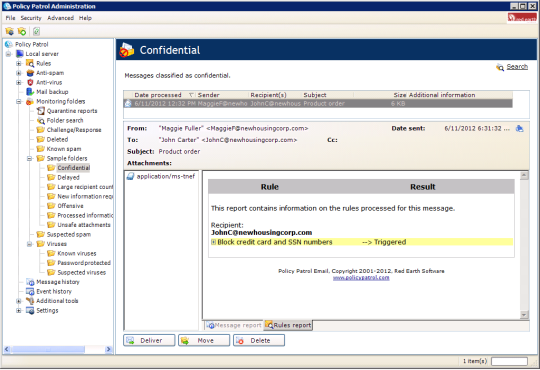The image size is (540, 370).
Task: Collapse the Monitoring folders node
Action: (x=19, y=102)
